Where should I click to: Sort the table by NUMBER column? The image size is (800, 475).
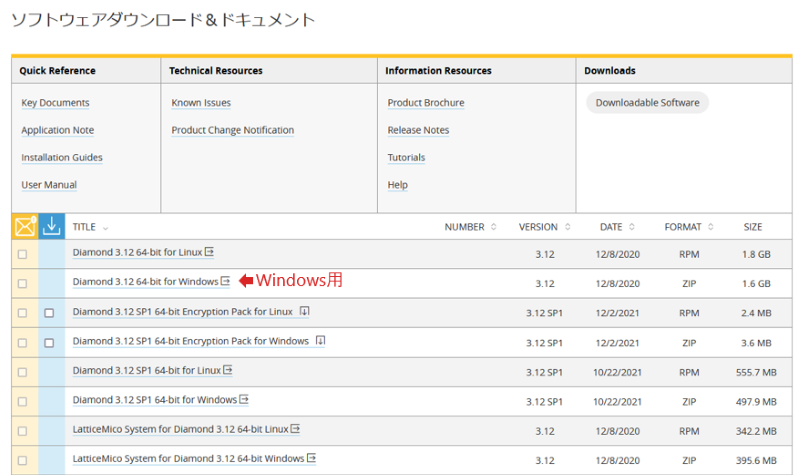tap(470, 227)
